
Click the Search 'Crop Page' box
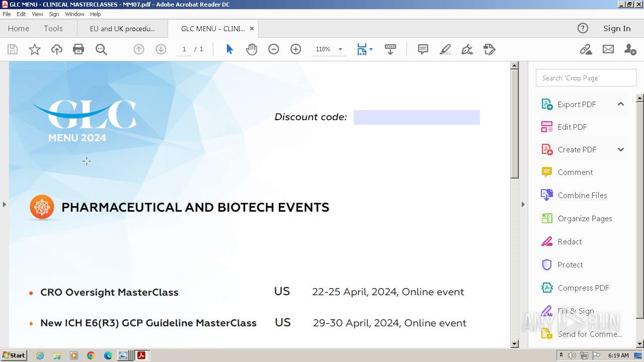tap(586, 78)
